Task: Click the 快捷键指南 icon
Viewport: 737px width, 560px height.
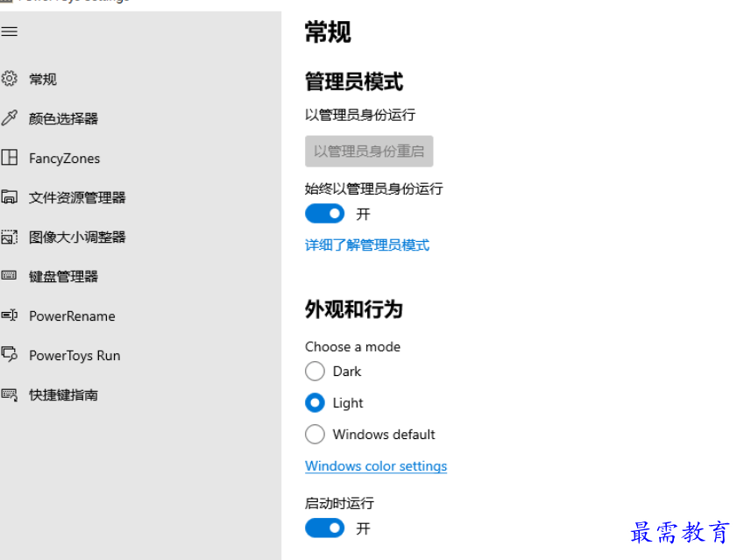Action: [x=10, y=394]
